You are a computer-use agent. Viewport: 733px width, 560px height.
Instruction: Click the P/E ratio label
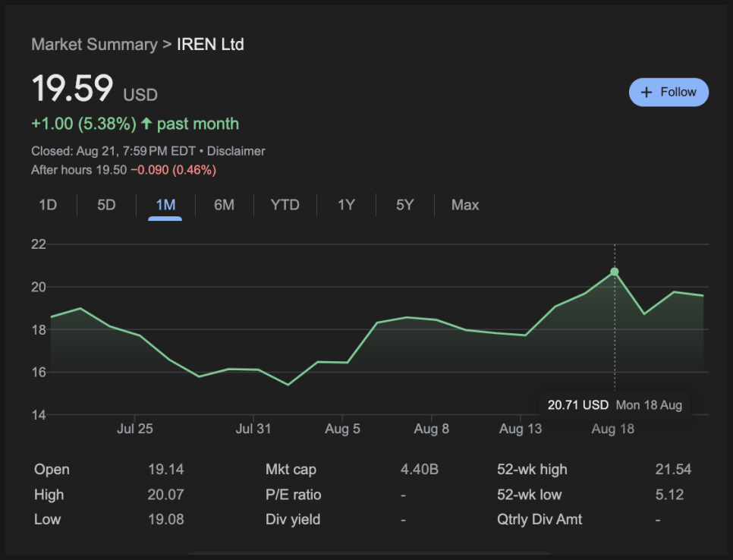(x=293, y=495)
